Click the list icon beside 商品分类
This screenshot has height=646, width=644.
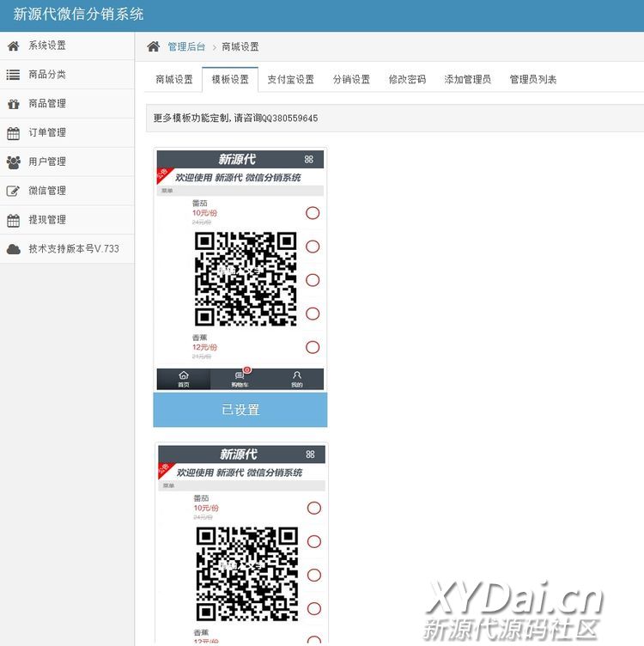[13, 75]
